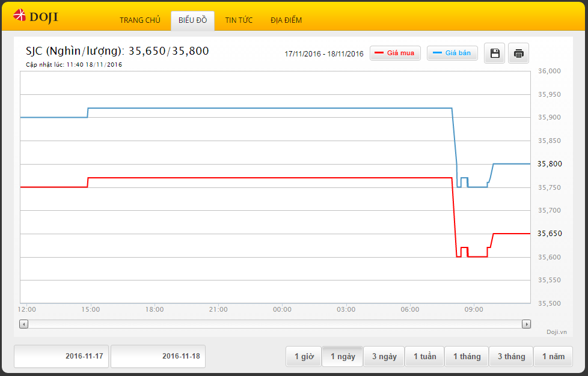This screenshot has height=376, width=588.
Task: Click the 00:00 time axis label
Action: coord(282,310)
